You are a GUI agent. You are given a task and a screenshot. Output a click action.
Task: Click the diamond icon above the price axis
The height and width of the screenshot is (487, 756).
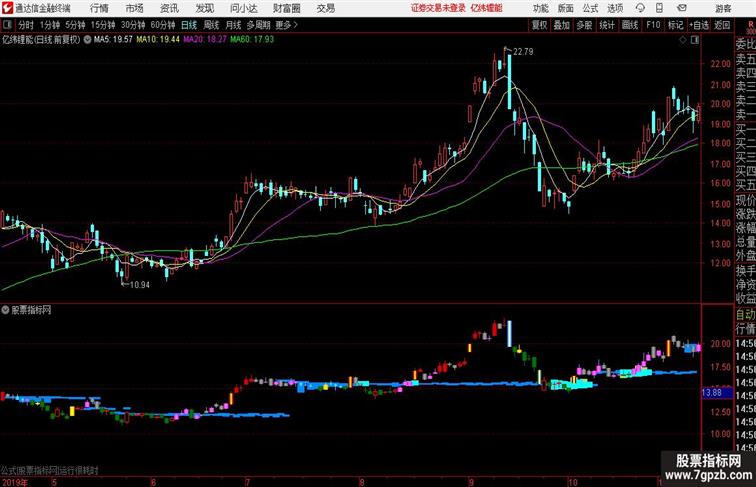click(683, 40)
